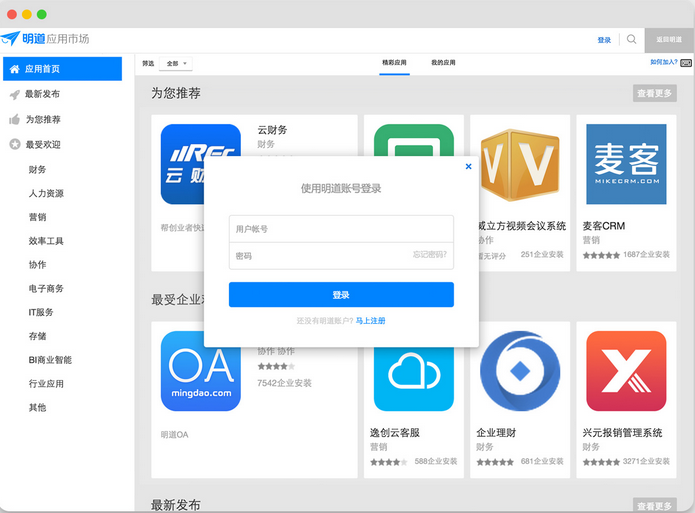Close the login dialog with X
The height and width of the screenshot is (513, 695).
[469, 166]
